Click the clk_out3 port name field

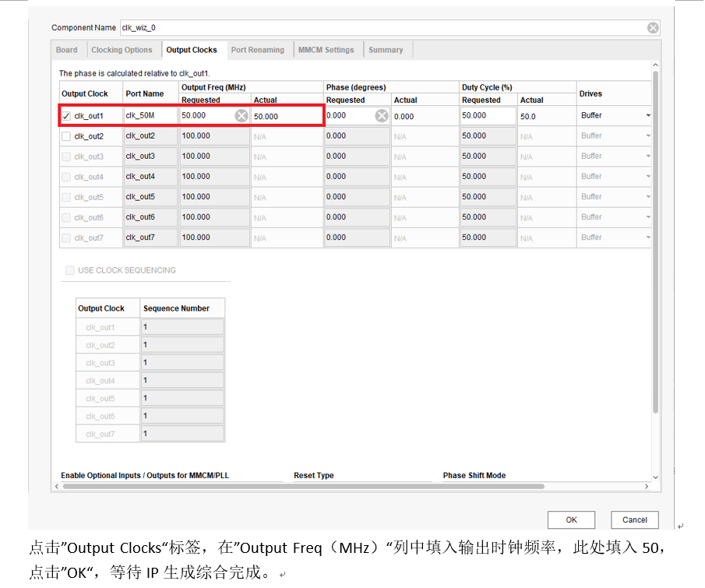(x=150, y=156)
